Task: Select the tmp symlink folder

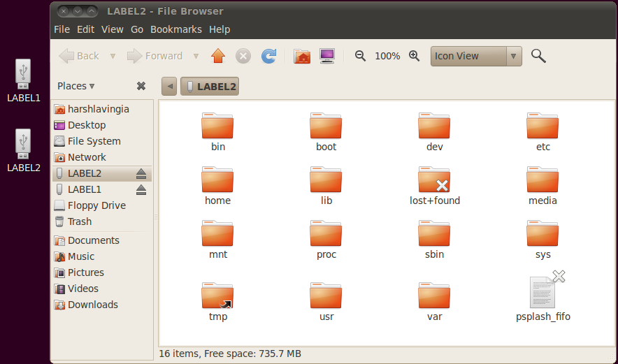Action: (217, 302)
